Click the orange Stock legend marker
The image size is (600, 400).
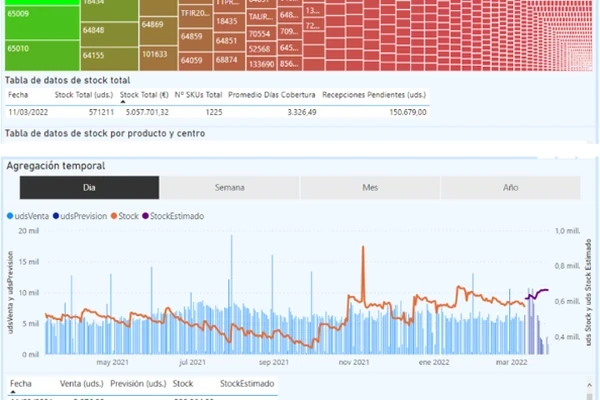(x=115, y=215)
